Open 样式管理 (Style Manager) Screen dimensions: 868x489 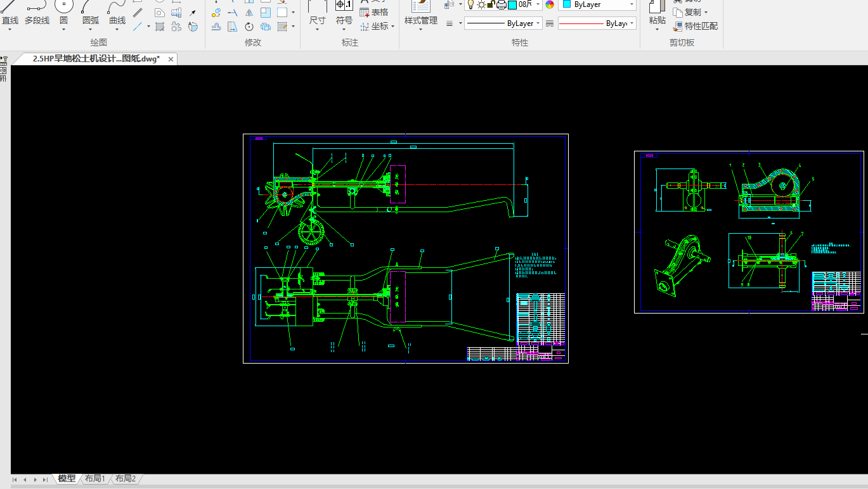[x=421, y=13]
